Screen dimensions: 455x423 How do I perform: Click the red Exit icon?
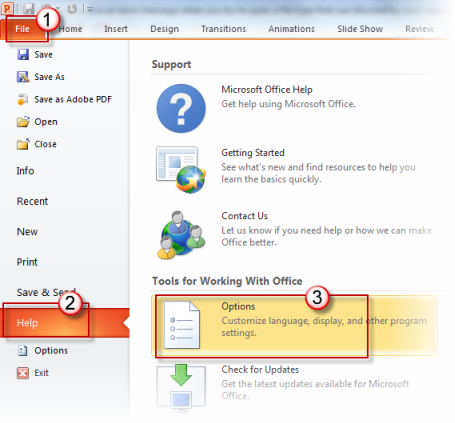click(23, 373)
